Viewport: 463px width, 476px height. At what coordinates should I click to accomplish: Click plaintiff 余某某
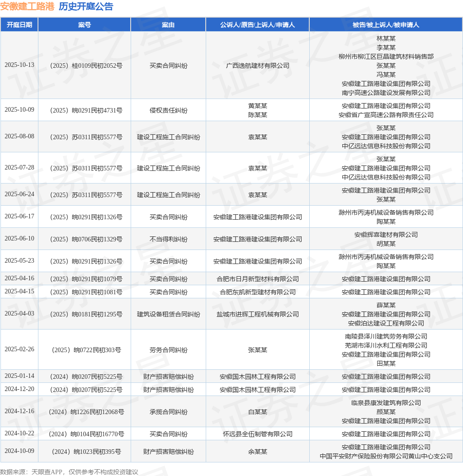pos(257,452)
